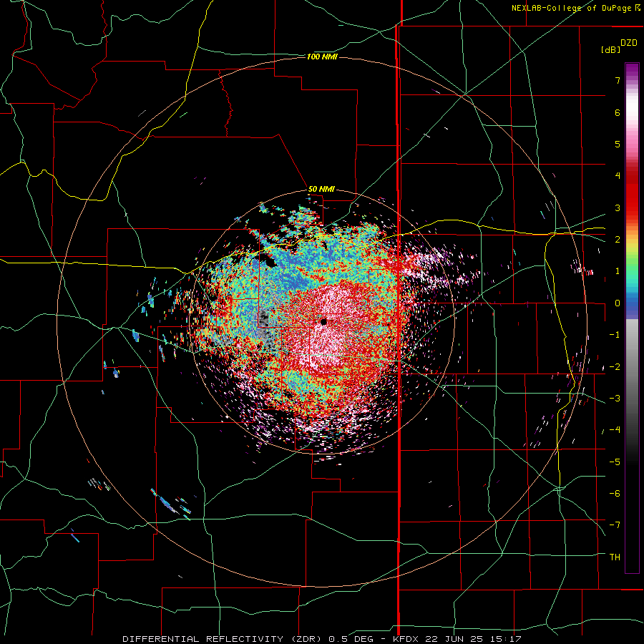Click the -4 value on color scale

[x=615, y=430]
